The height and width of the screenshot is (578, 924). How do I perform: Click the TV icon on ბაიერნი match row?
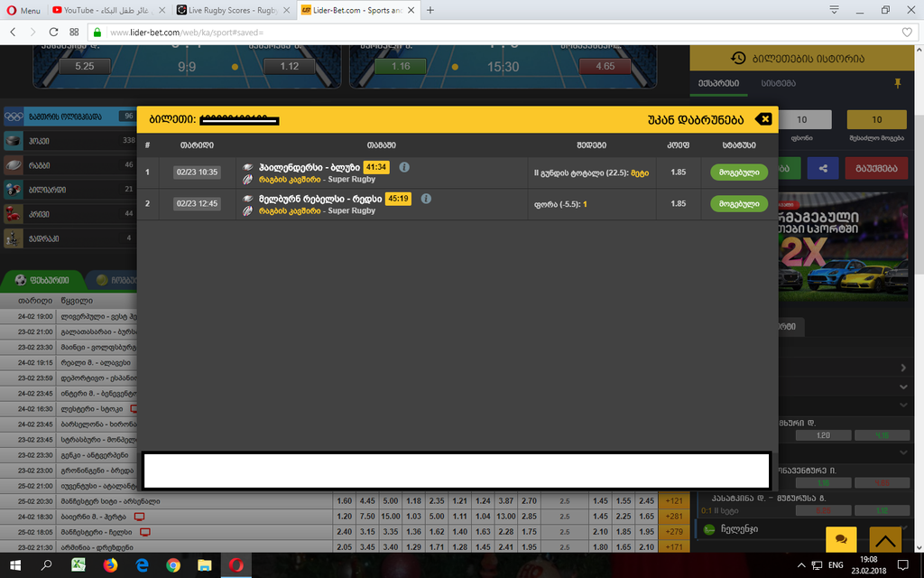pos(139,517)
